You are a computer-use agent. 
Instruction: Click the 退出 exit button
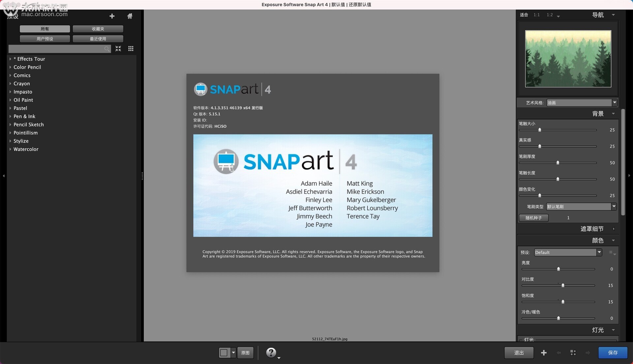[x=519, y=353]
